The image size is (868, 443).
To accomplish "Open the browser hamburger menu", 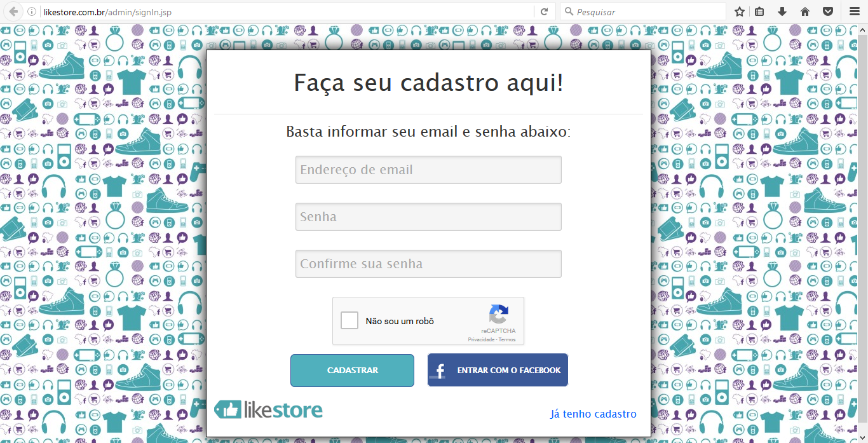I will click(854, 12).
